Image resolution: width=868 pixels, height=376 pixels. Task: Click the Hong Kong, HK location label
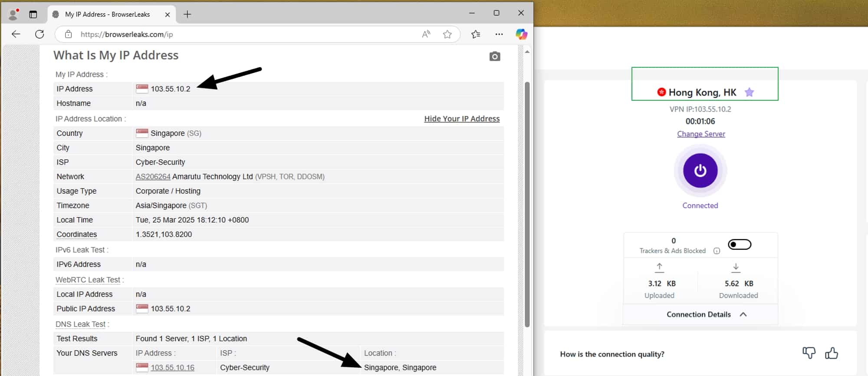(702, 92)
